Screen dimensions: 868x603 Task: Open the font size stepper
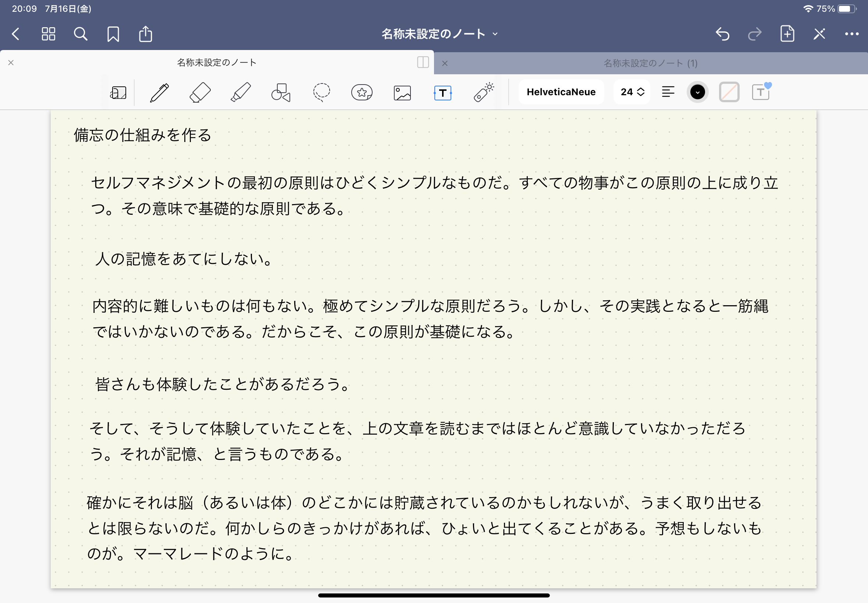[631, 92]
